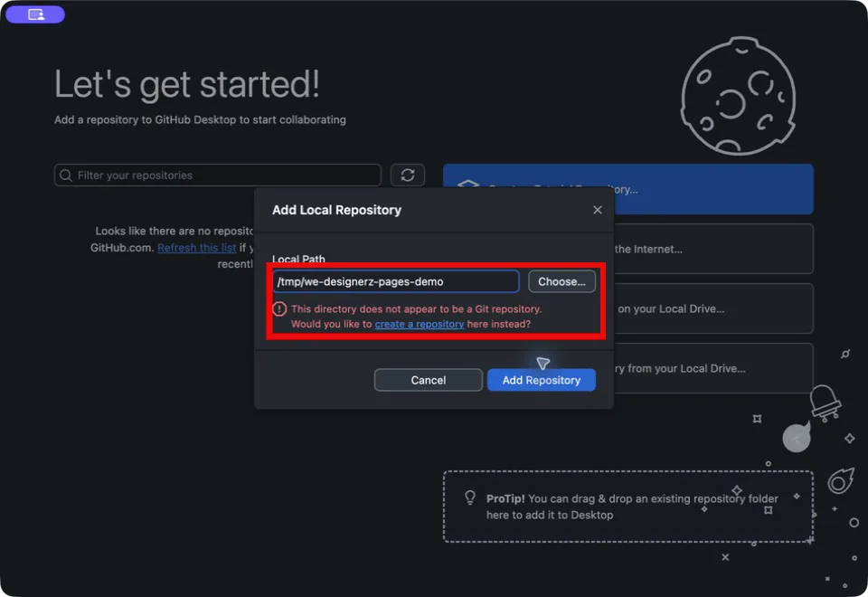Confirm with the Add Repository button
Screen dimensions: 868x597
coord(541,380)
